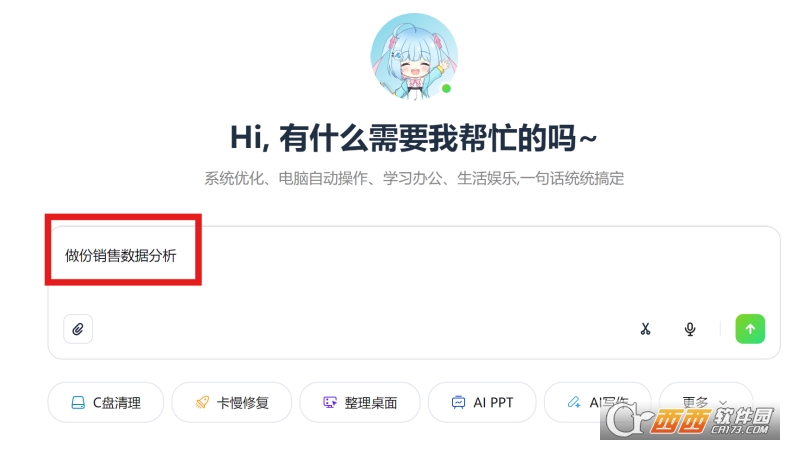Click the presentation icon beside AI PPT
Screen dimensions: 800x450
[x=458, y=403]
